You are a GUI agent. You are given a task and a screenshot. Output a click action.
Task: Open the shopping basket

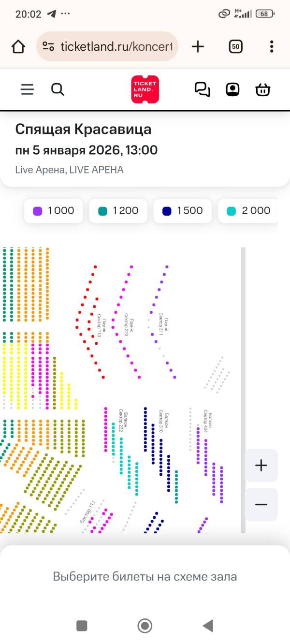coord(262,89)
